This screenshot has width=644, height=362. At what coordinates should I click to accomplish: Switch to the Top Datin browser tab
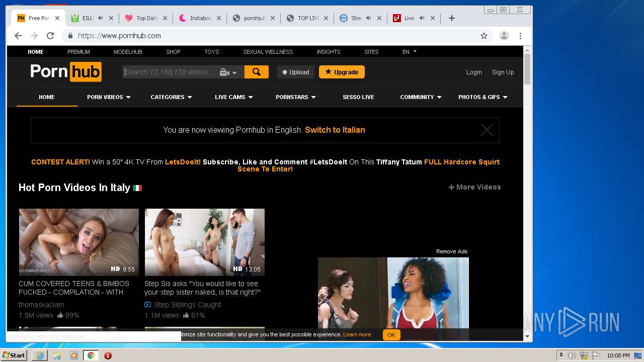pyautogui.click(x=146, y=18)
